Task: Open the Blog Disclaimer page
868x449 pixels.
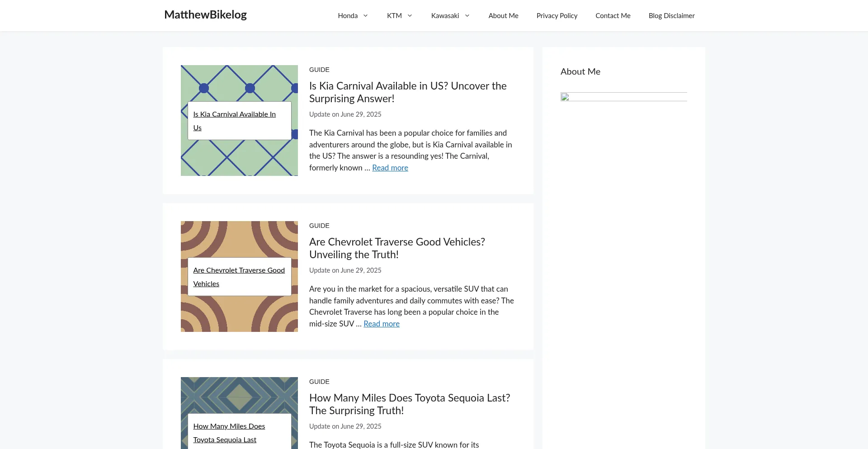Action: [671, 16]
